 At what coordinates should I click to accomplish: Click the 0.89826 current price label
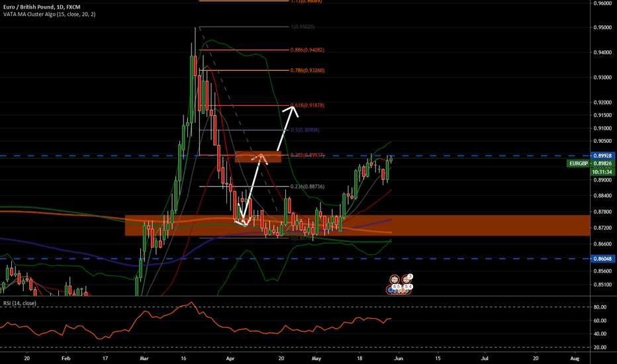602,163
